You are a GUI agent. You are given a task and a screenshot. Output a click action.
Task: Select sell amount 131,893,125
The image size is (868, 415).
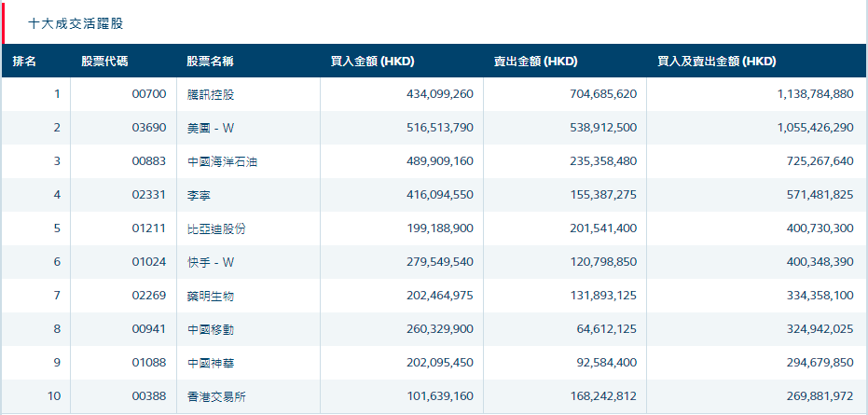click(x=603, y=296)
